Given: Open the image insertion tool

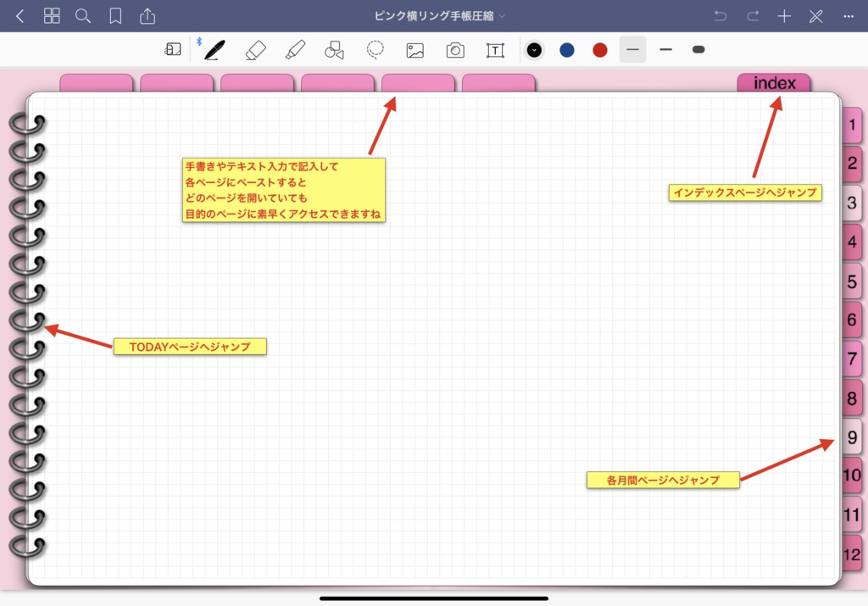Looking at the screenshot, I should (x=415, y=49).
